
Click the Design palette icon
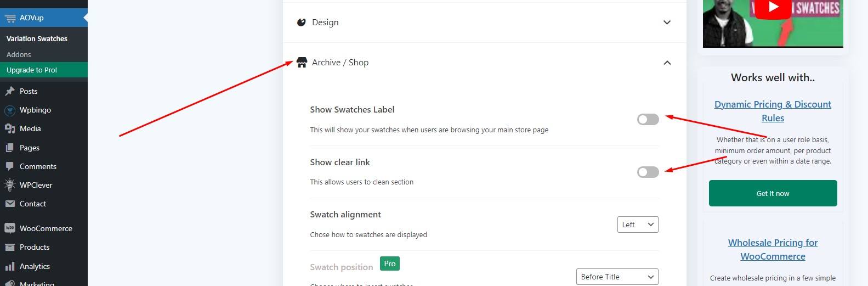(x=301, y=23)
